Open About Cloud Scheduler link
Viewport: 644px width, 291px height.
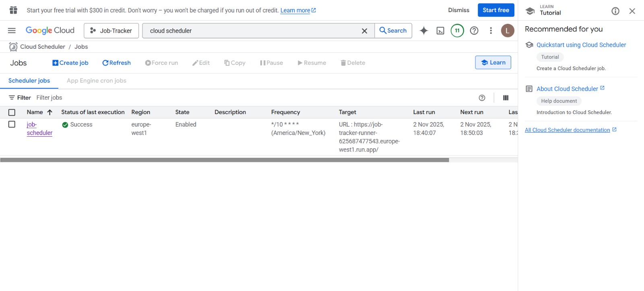click(x=570, y=89)
